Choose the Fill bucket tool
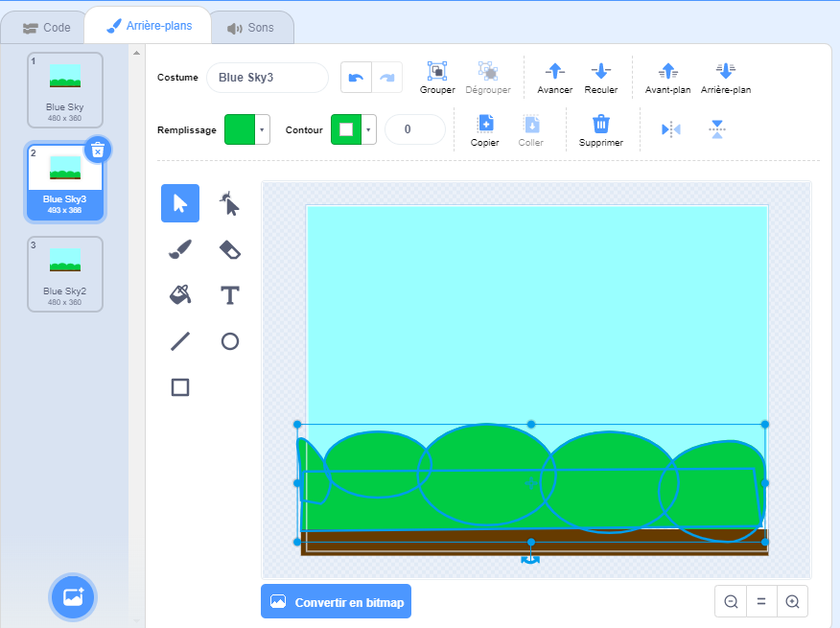The image size is (840, 628). pos(180,295)
